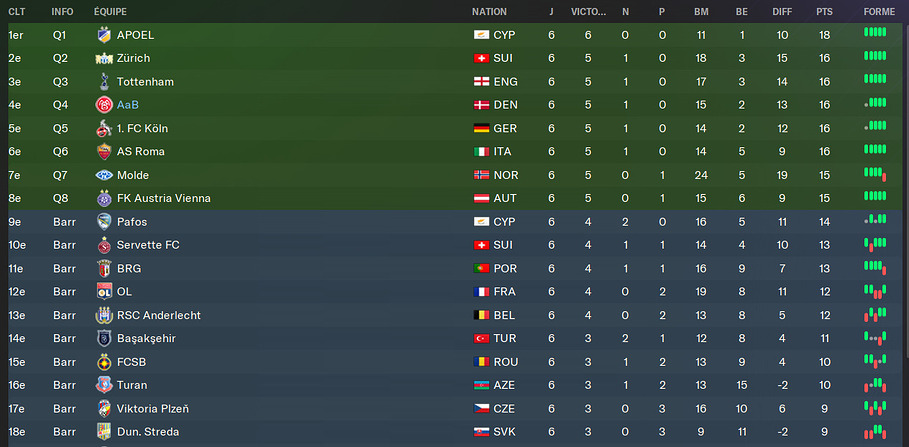This screenshot has width=909, height=447.
Task: Click the NATION column header
Action: coord(489,12)
